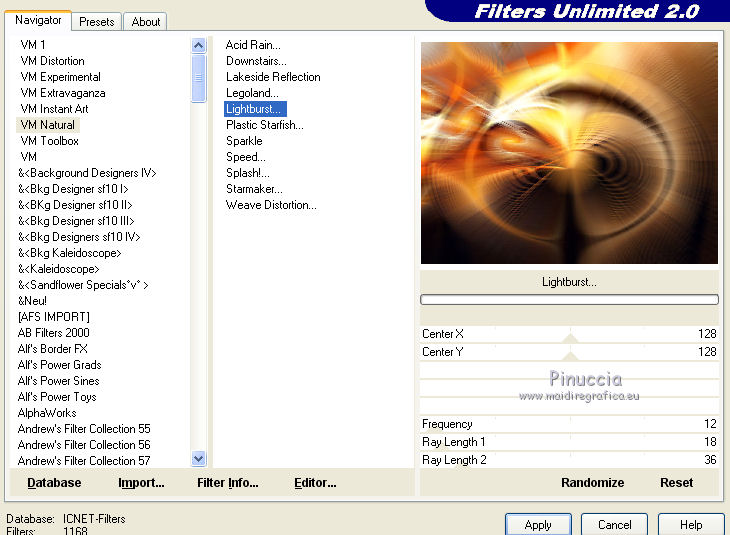
Task: Select the Alf's Border FX category
Action: [x=52, y=349]
